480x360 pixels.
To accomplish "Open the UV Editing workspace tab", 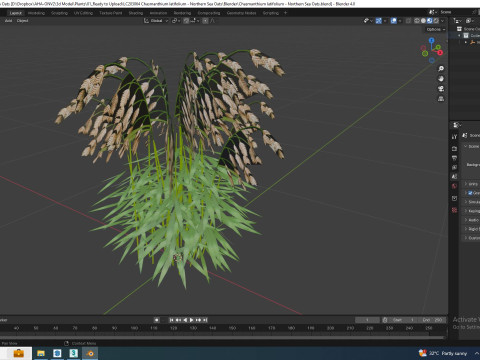I will 83,13.
